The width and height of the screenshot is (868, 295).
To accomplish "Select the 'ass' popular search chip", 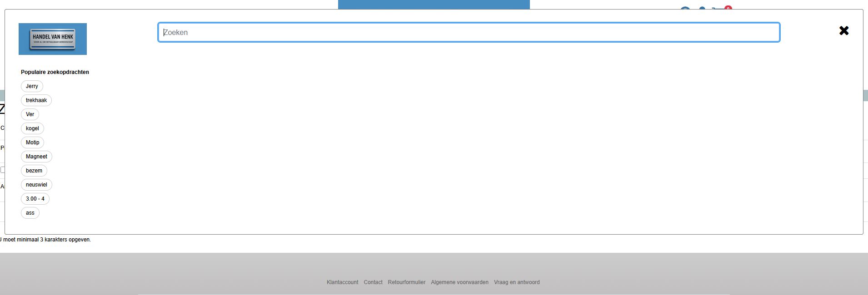I will (x=30, y=213).
